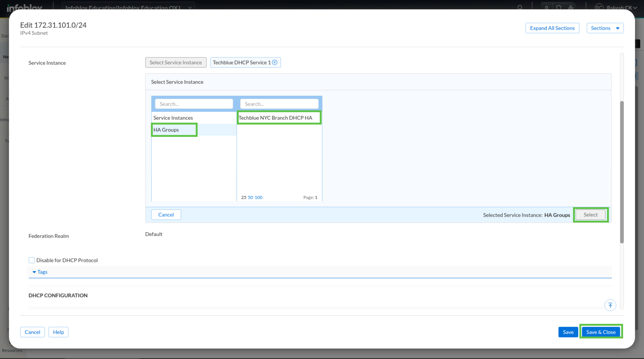Cancel the service instance selection panel
Screen dimensions: 644x359
click(166, 214)
